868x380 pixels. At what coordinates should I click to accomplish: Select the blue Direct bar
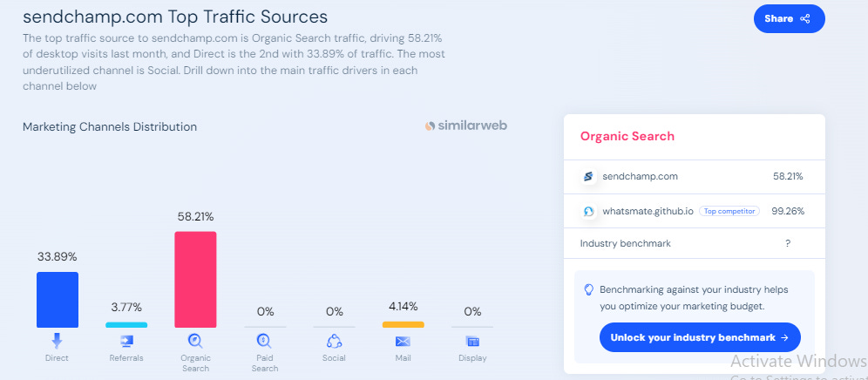point(58,300)
